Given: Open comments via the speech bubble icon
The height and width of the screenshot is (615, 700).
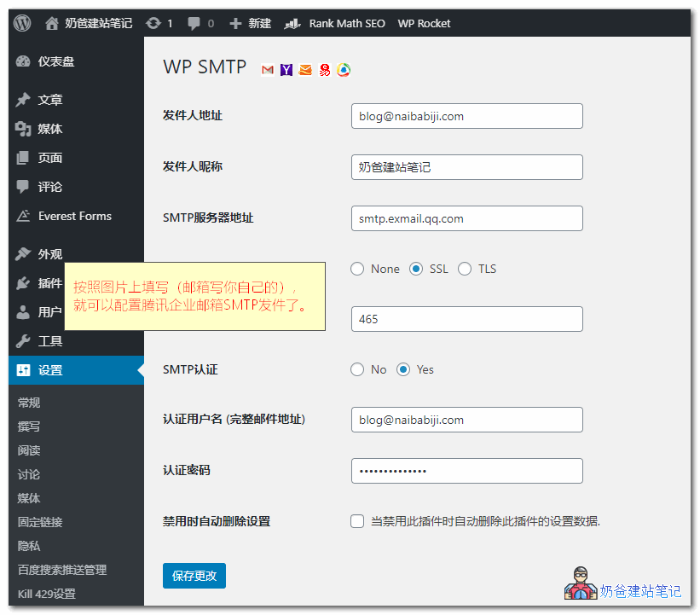Looking at the screenshot, I should (194, 23).
